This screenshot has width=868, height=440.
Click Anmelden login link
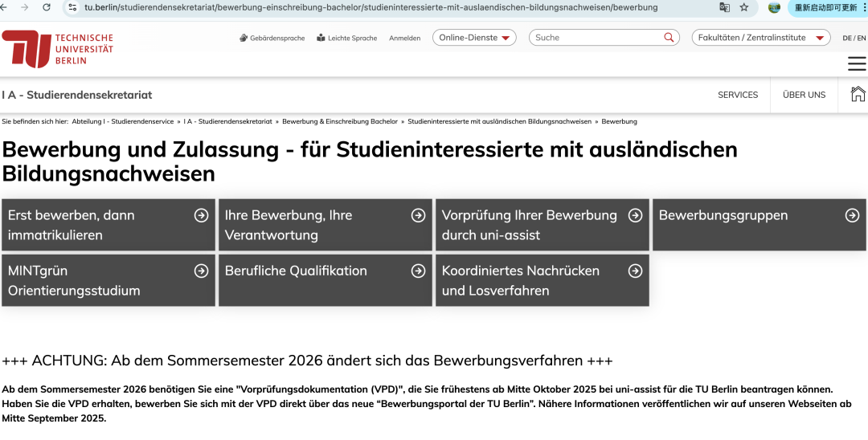404,39
